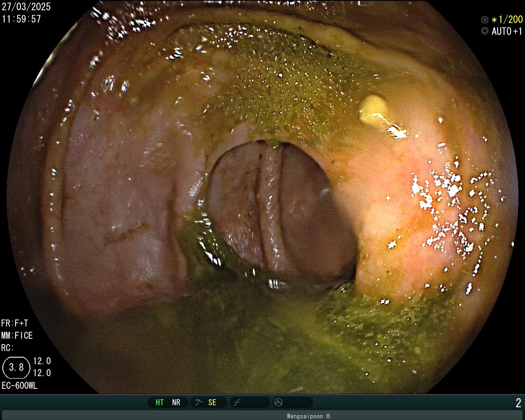Click the iris aperture icon beside AUTO+1
This screenshot has height=420, width=525.
pos(485,31)
